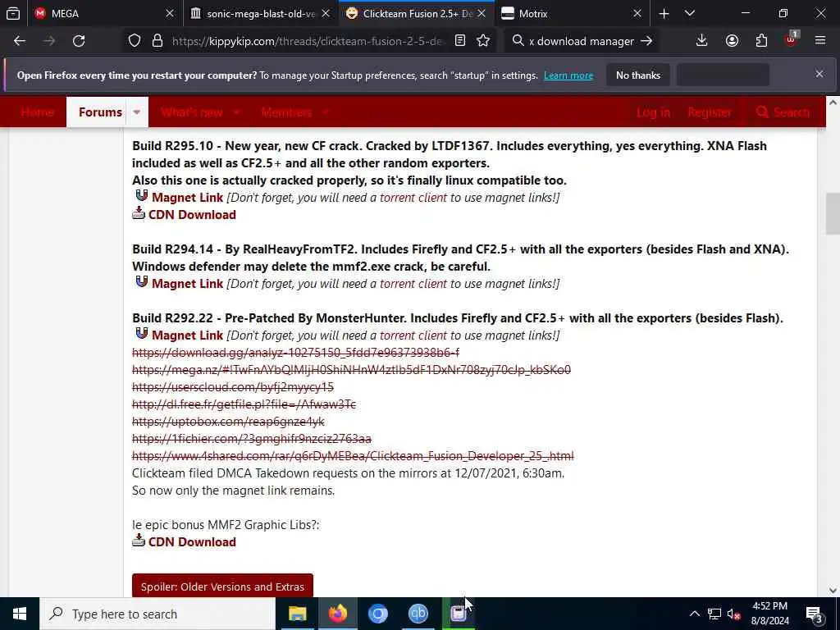Click download icon beside Graphic Libs CDN Download
The image size is (840, 630).
(x=139, y=541)
